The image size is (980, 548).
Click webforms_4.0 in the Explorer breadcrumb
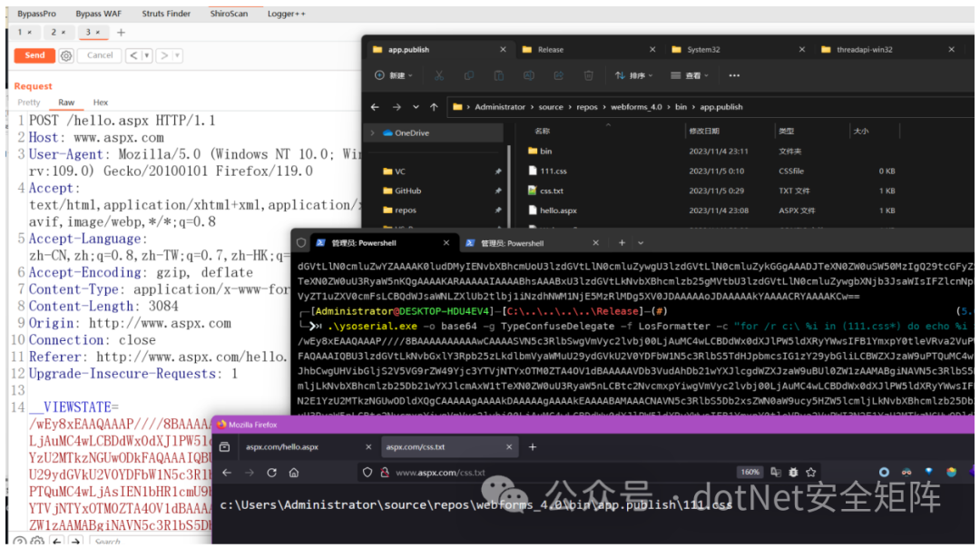[x=636, y=107]
